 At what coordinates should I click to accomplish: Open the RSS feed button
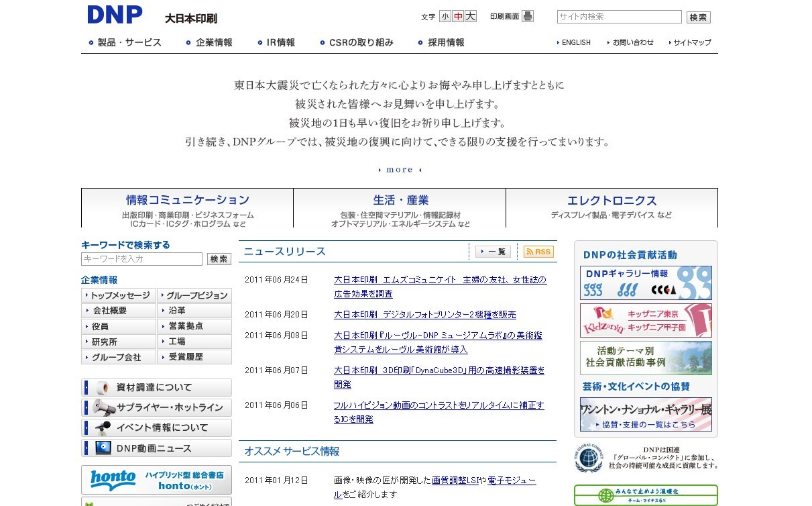coord(538,252)
